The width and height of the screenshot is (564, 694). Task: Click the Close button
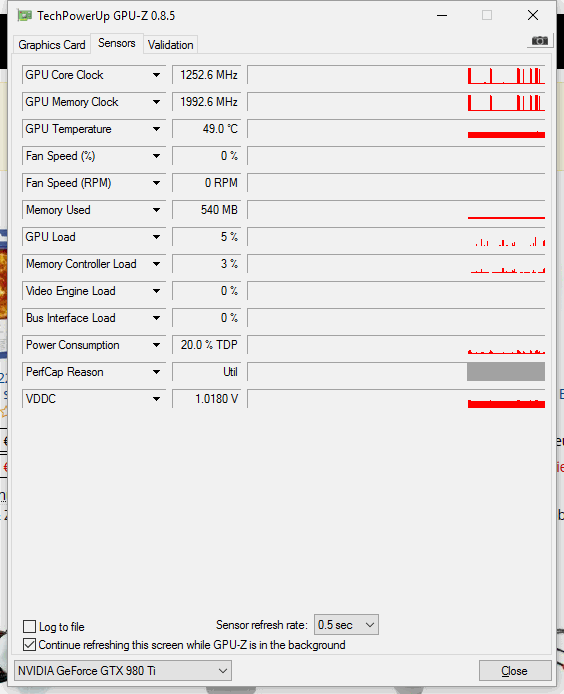tap(515, 671)
